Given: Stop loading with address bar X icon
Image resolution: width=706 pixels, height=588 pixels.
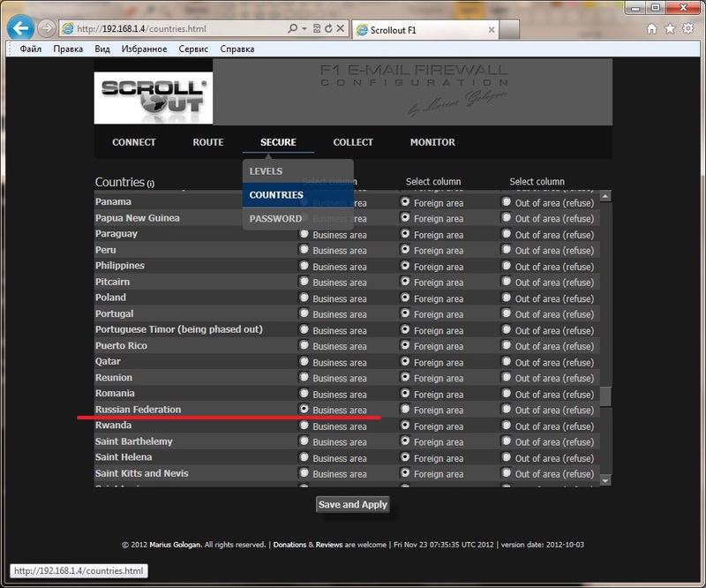Looking at the screenshot, I should click(341, 28).
